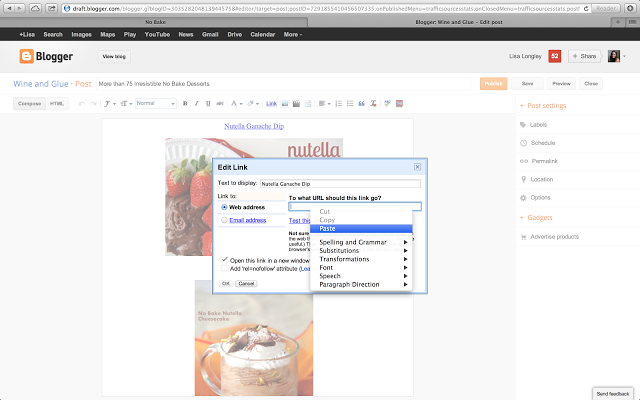Open Spelling and Grammar submenu
The width and height of the screenshot is (640, 400).
[361, 242]
